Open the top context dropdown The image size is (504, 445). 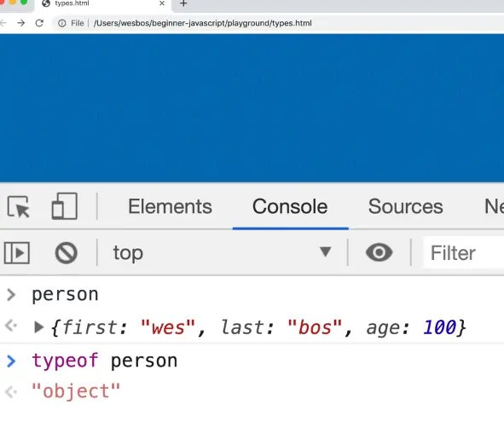[222, 253]
